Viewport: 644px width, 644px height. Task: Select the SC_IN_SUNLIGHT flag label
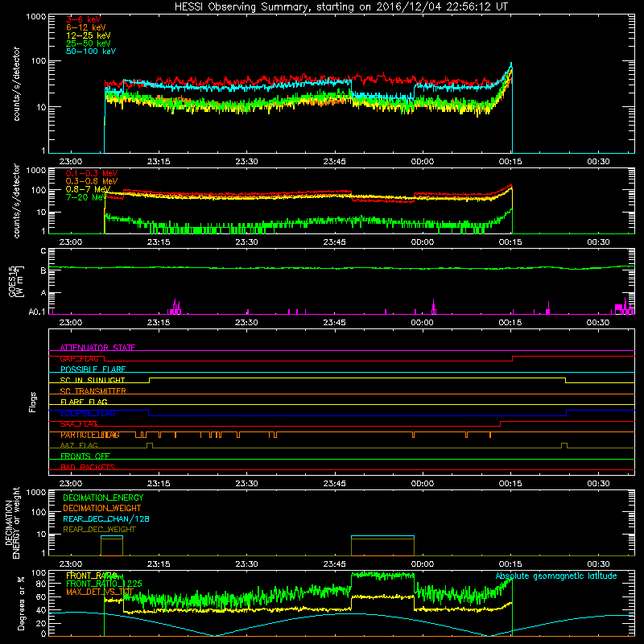93,380
